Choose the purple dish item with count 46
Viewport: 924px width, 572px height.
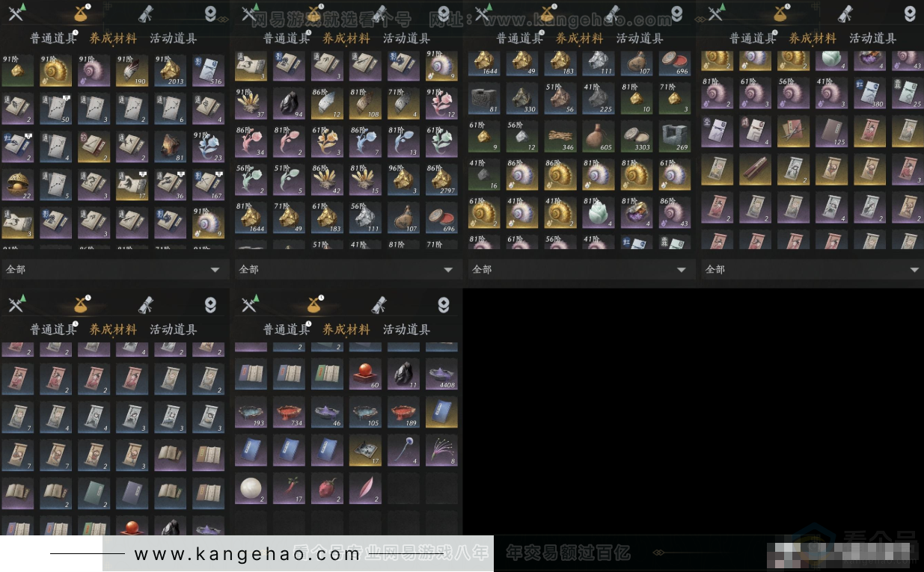(328, 412)
